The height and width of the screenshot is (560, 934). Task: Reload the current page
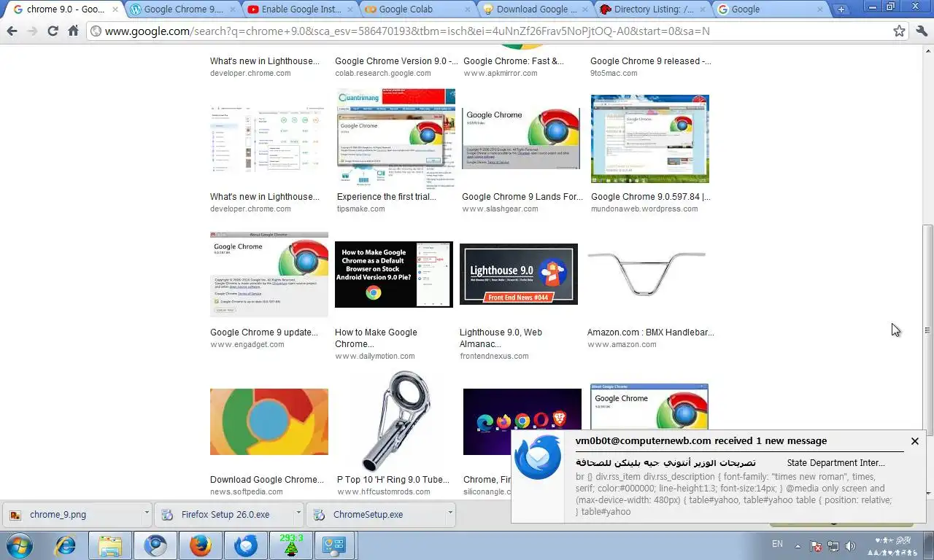(53, 31)
